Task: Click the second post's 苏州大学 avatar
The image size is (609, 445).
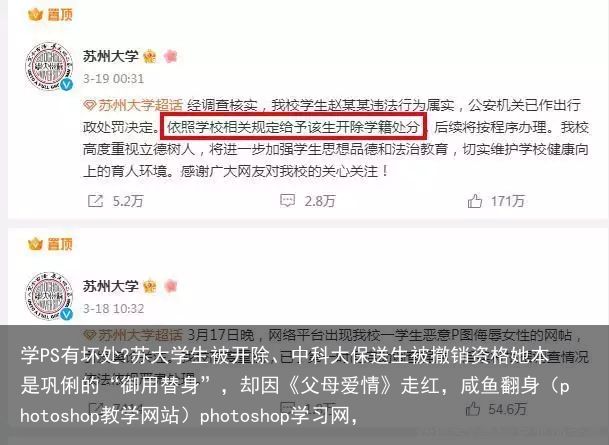Action: pos(49,296)
